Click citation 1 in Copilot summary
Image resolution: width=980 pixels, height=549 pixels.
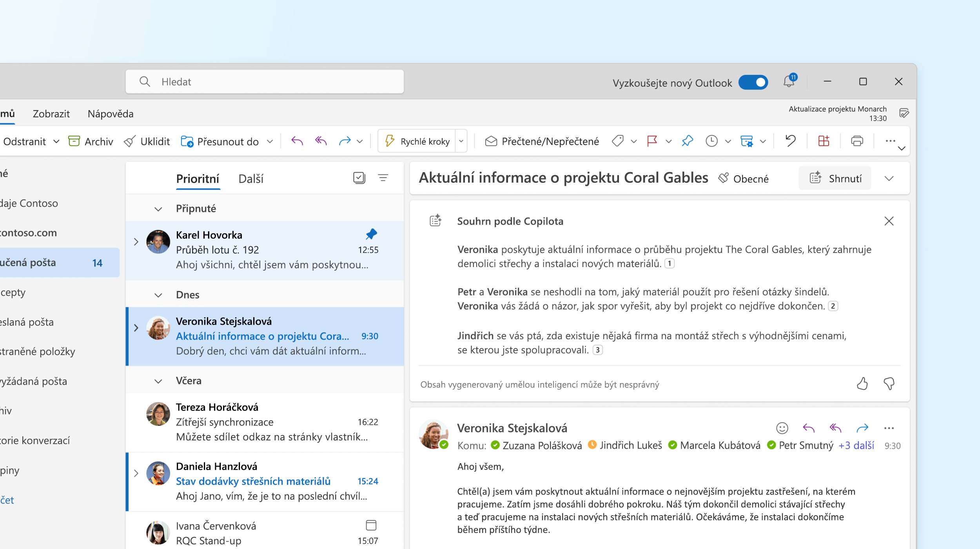(x=670, y=264)
